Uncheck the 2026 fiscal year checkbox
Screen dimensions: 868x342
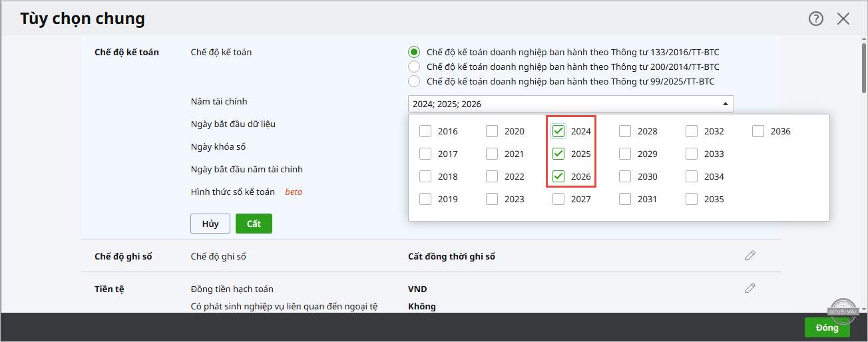[x=558, y=176]
